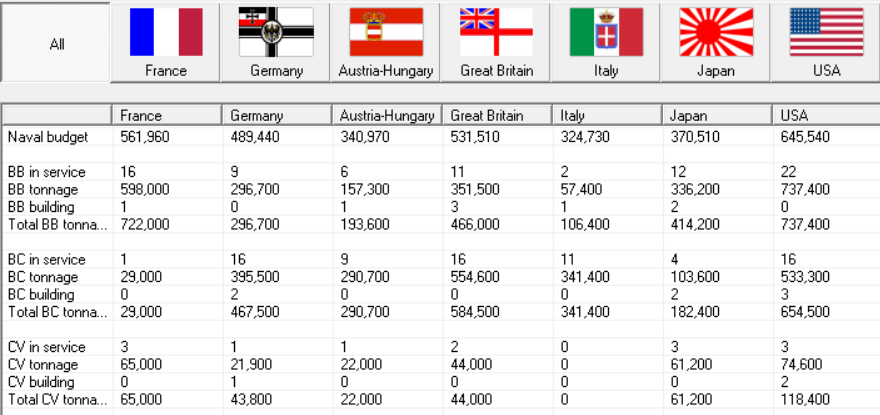Click the USA flag icon
This screenshot has height=415, width=880.
pos(826,32)
